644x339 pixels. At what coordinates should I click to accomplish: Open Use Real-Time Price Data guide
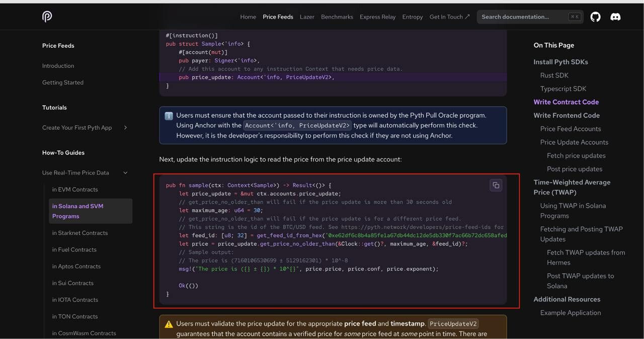click(x=75, y=173)
